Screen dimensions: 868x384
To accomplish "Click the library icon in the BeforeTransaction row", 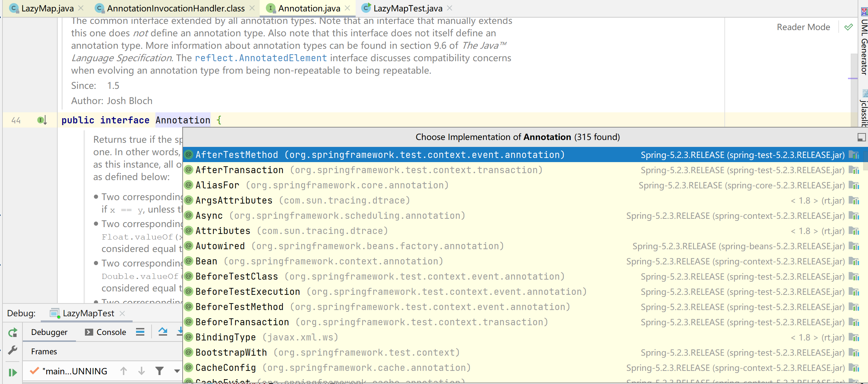I will tap(854, 322).
